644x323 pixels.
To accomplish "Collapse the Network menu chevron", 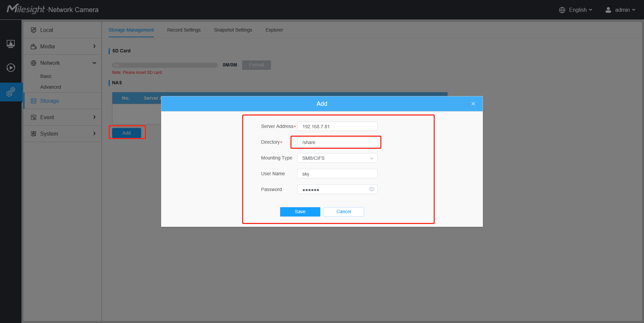I will pos(94,63).
